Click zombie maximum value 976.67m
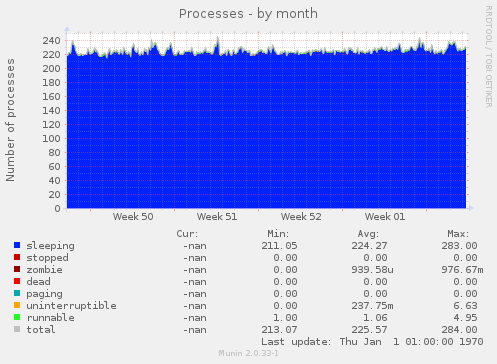 462,270
